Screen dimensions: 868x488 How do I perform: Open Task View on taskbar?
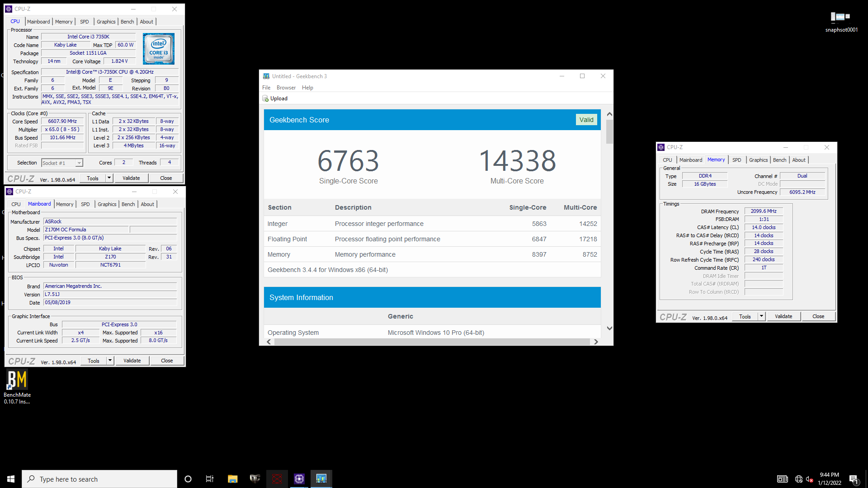210,479
